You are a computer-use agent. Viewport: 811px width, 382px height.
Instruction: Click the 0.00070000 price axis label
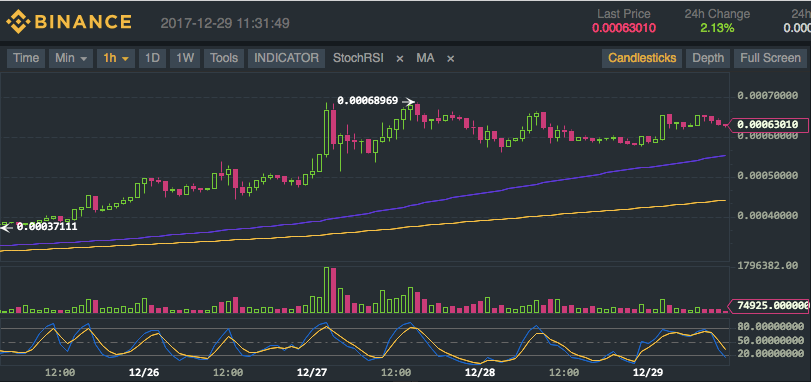coord(768,96)
